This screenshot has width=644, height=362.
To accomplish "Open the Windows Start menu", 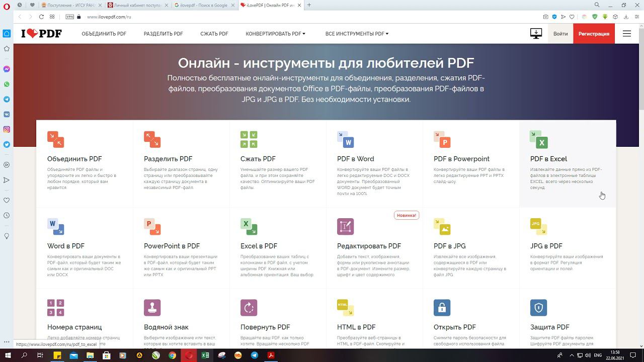I will [7, 355].
